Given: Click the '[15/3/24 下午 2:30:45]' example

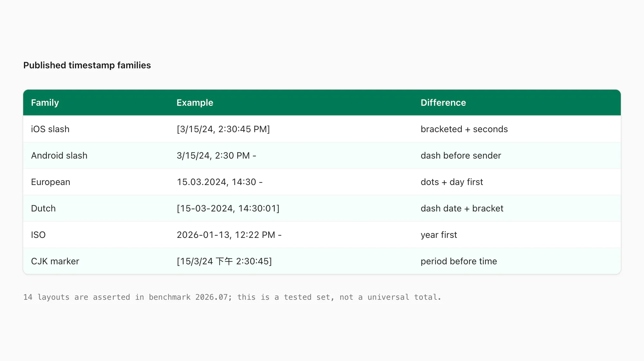Looking at the screenshot, I should [x=224, y=261].
